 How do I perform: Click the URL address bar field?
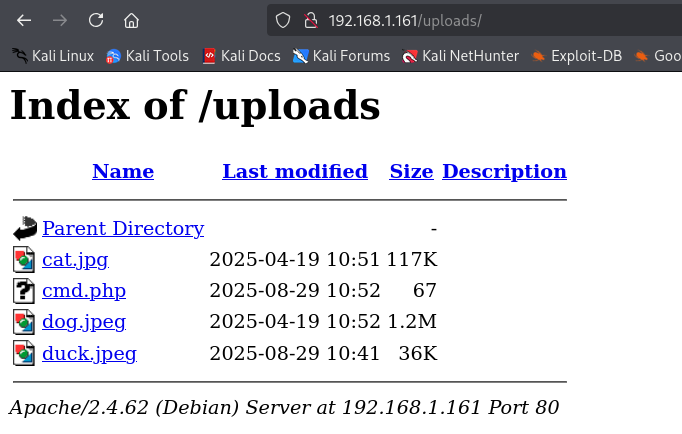point(500,20)
